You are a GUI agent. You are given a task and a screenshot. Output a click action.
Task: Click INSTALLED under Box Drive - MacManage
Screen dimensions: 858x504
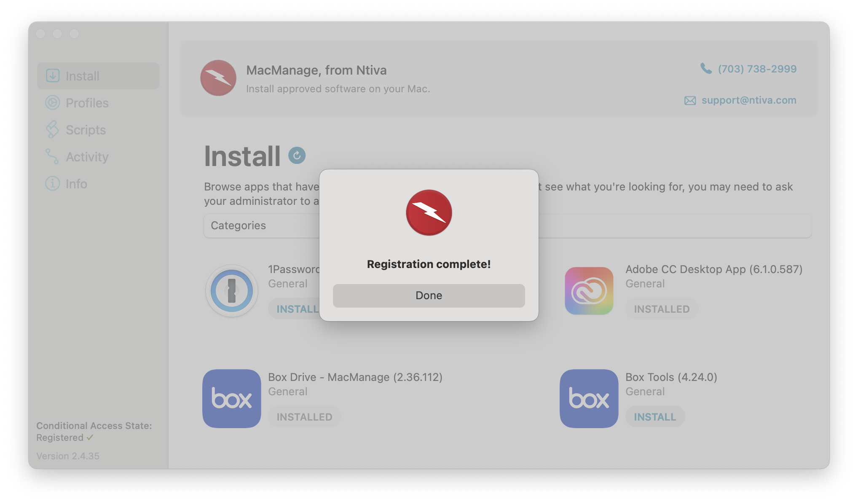click(304, 417)
